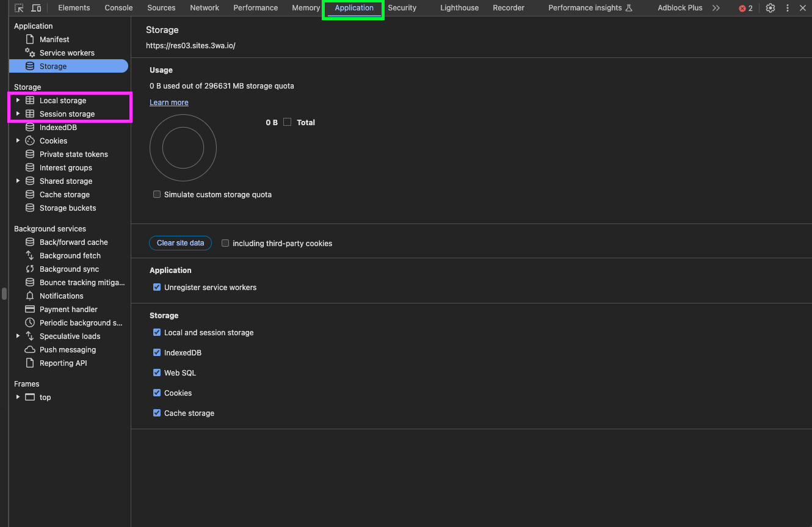Open the Console tab
Viewport: 812px width, 527px height.
pyautogui.click(x=118, y=8)
